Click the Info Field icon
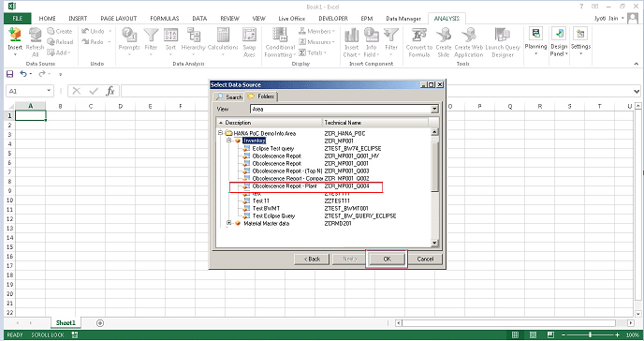This screenshot has width=644, height=341. coord(372,42)
